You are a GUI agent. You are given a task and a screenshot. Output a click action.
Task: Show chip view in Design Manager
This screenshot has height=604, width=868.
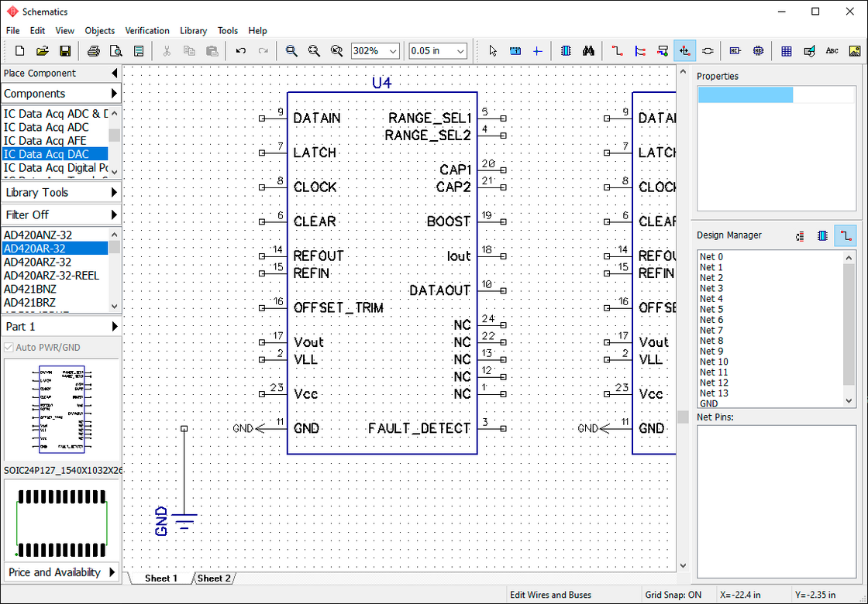[x=822, y=236]
